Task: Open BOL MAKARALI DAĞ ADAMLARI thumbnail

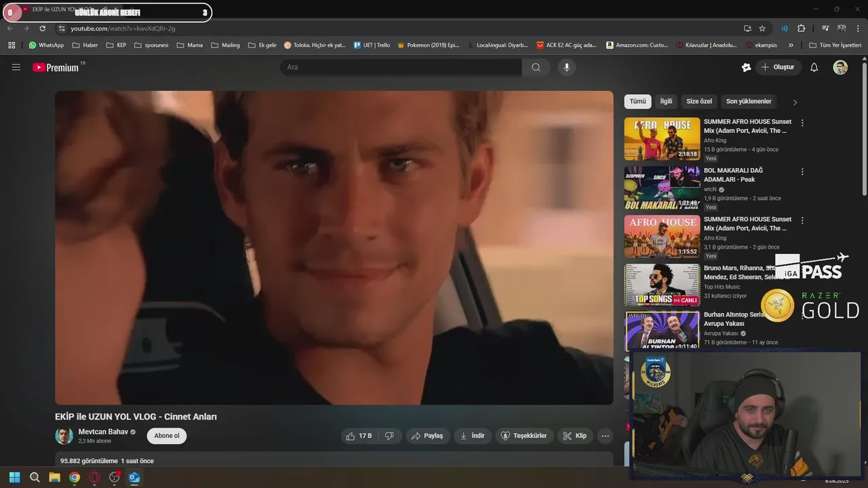Action: pos(662,188)
